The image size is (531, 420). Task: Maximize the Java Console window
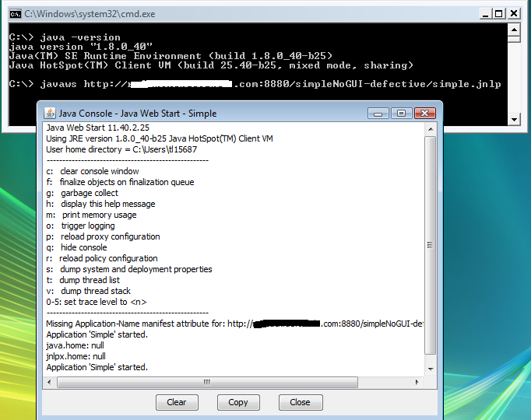click(401, 113)
